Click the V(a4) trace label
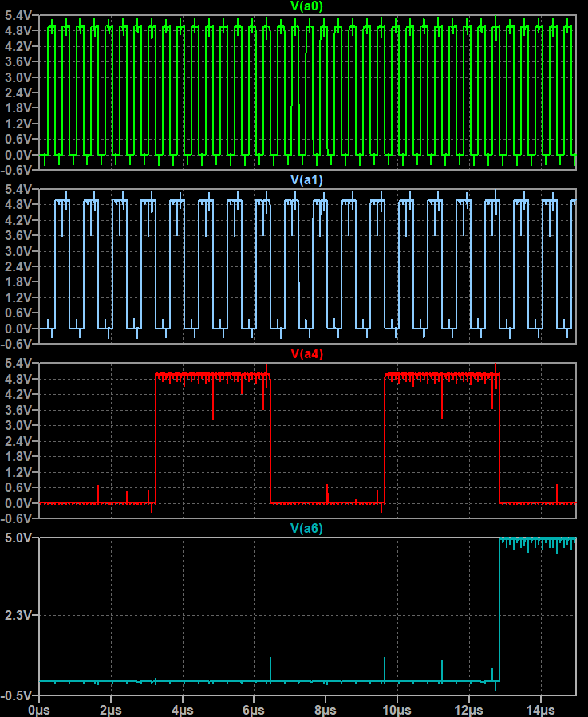Viewport: 588px width, 717px height. (x=306, y=353)
